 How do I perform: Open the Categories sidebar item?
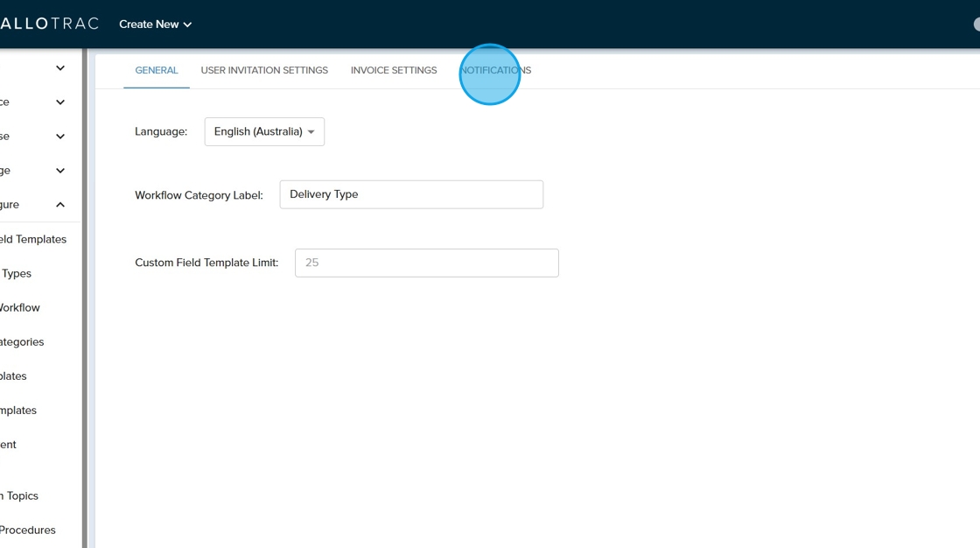click(22, 341)
